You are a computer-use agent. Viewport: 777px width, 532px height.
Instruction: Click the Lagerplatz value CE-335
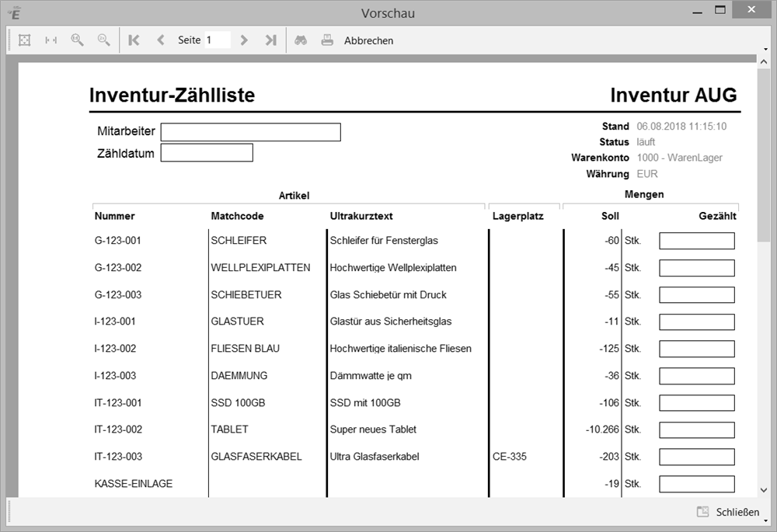pos(510,457)
